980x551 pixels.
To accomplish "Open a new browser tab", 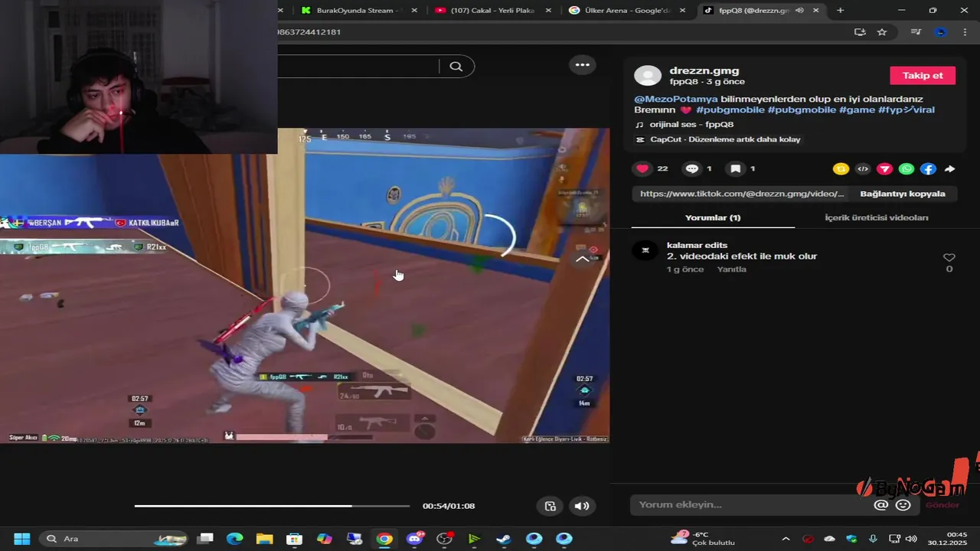I will (x=840, y=10).
